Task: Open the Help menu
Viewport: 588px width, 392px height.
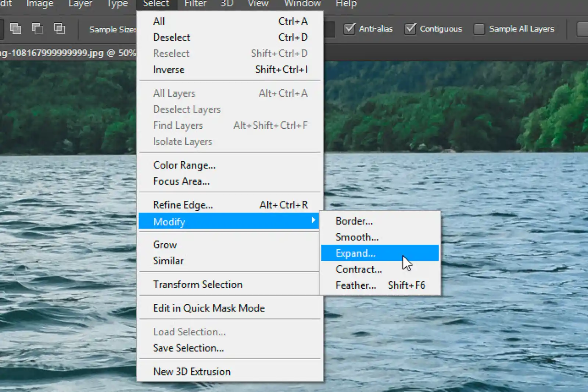Action: point(346,4)
